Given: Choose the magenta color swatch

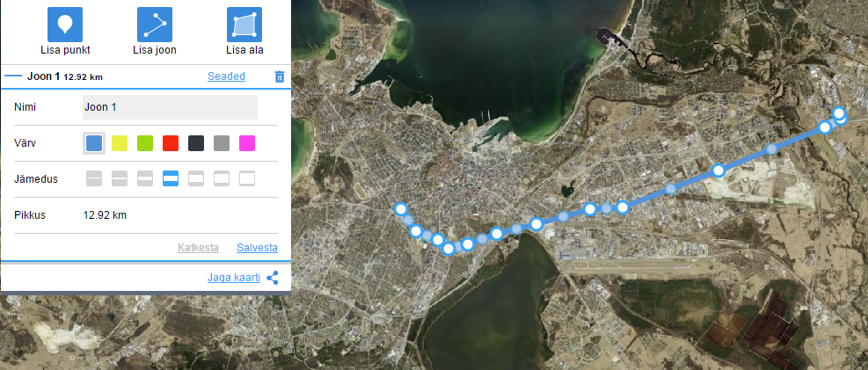Looking at the screenshot, I should click(x=247, y=143).
